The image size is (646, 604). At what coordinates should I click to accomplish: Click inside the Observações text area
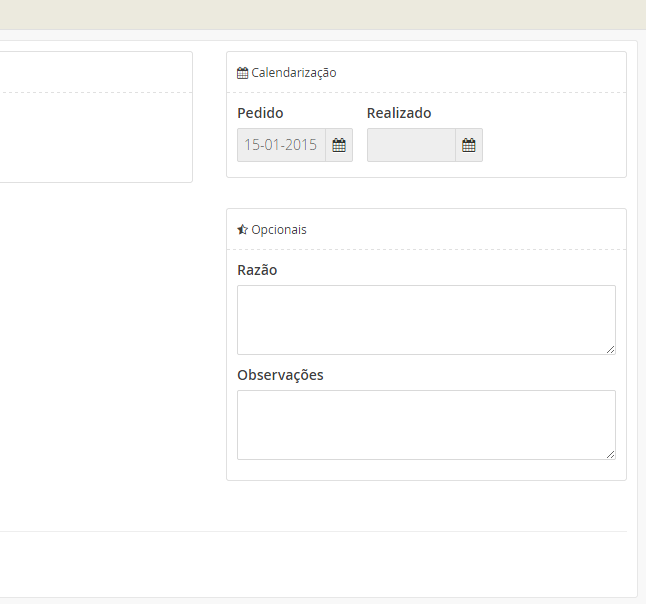(425, 424)
